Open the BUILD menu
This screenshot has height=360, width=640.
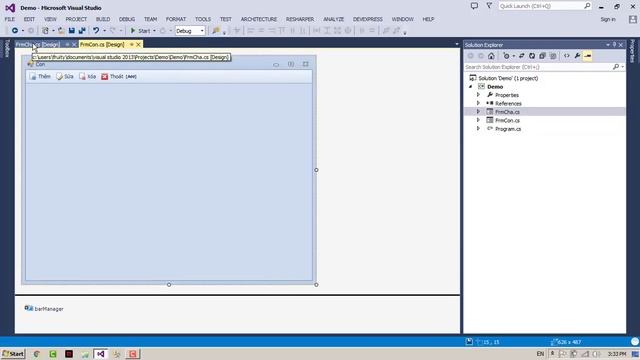(103, 19)
